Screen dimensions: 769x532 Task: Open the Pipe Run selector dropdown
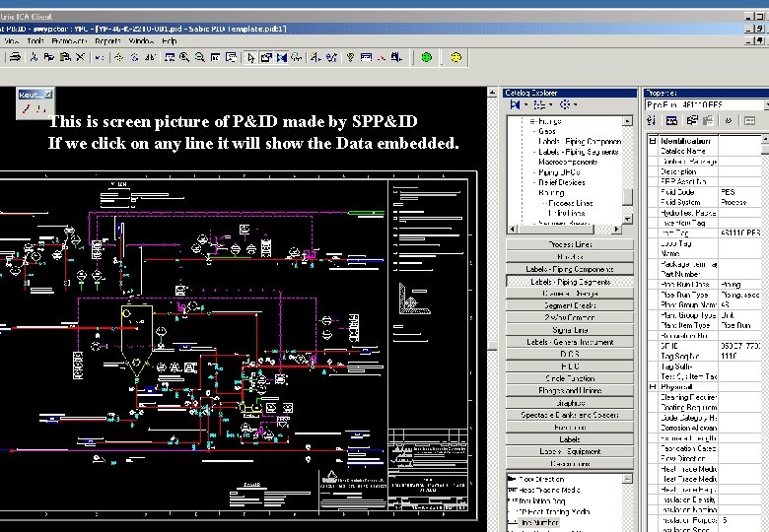[x=764, y=104]
